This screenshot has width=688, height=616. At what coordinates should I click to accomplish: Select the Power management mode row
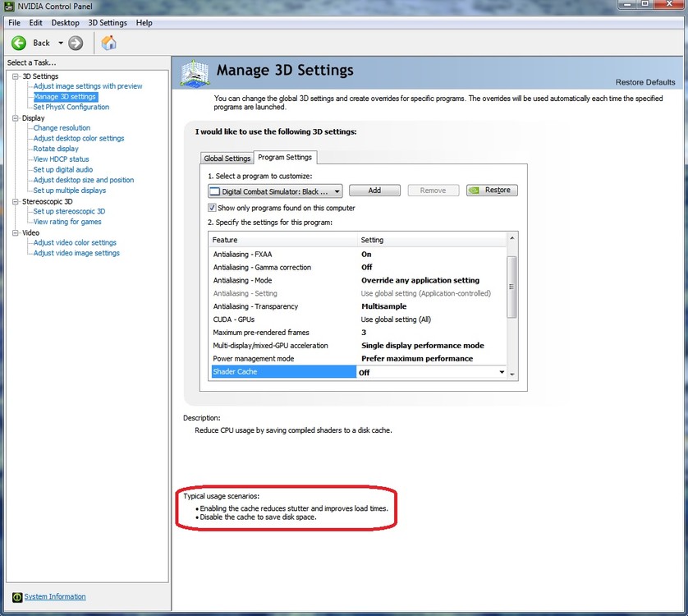(x=357, y=359)
